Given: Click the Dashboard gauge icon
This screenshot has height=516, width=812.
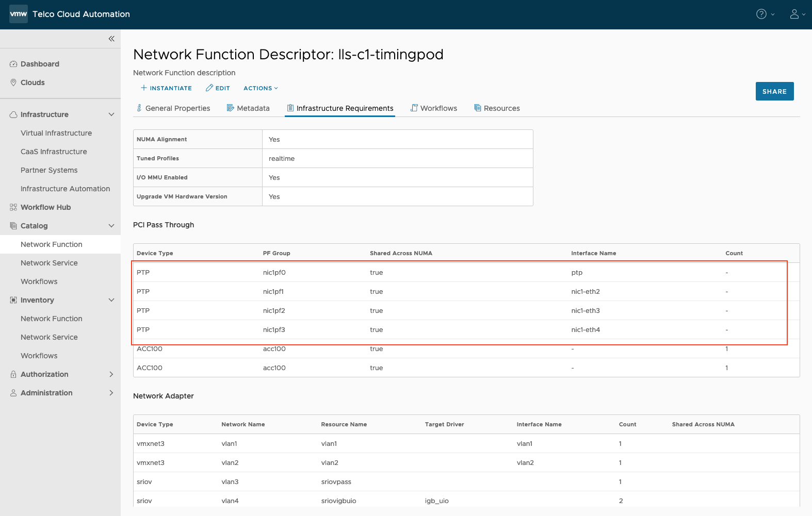Looking at the screenshot, I should click(13, 64).
